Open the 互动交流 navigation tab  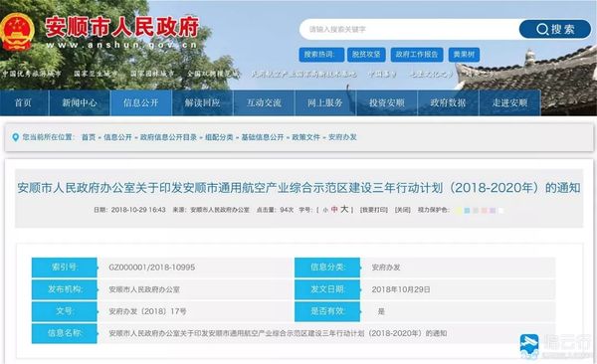(x=264, y=102)
